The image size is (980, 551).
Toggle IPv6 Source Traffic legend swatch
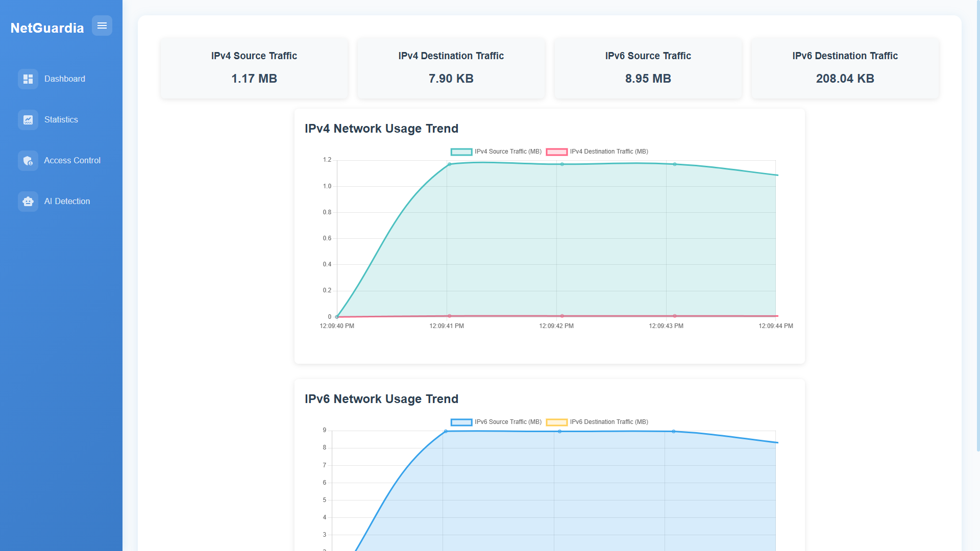(461, 422)
